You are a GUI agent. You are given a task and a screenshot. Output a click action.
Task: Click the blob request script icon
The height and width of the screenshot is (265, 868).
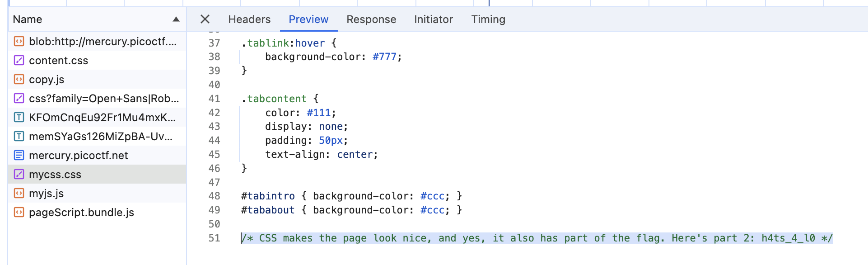[x=19, y=42]
